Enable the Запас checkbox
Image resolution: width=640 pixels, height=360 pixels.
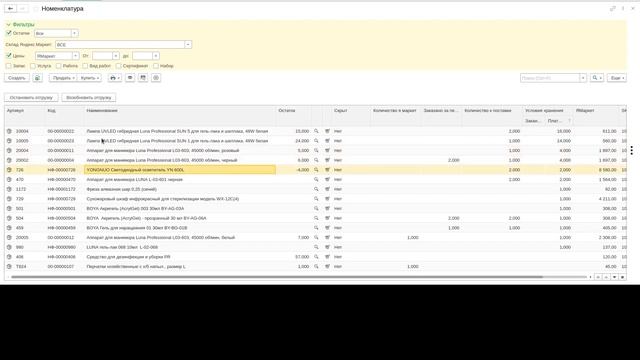[9, 66]
